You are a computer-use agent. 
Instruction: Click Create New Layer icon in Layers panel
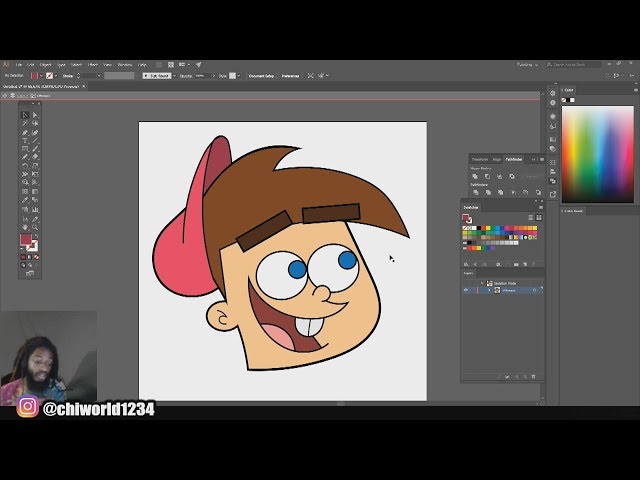coord(525,377)
